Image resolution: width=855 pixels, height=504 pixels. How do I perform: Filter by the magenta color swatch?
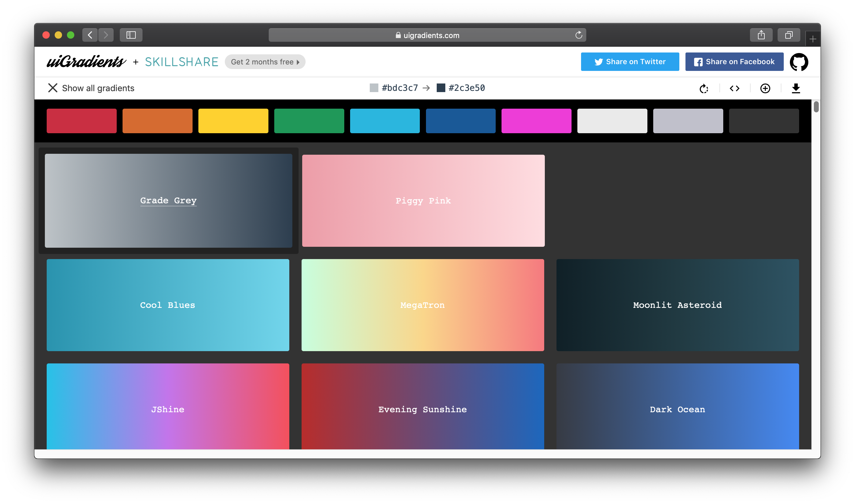(x=536, y=121)
